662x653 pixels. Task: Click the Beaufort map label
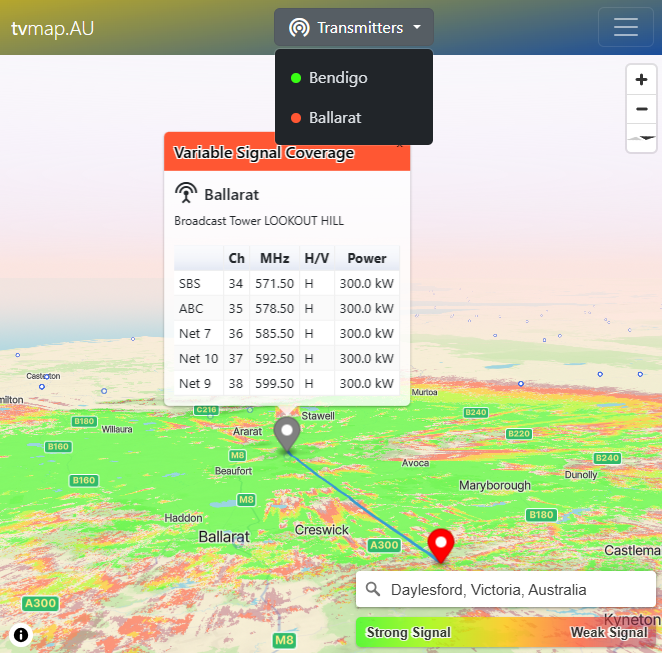(x=233, y=471)
